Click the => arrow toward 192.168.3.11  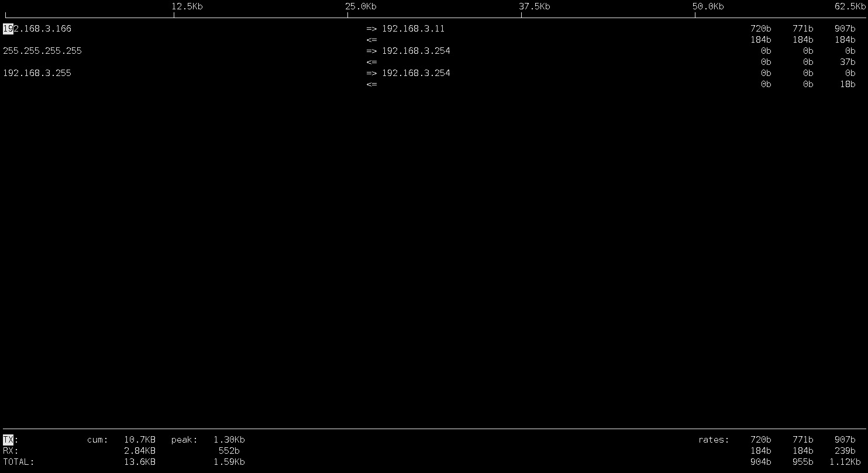373,28
